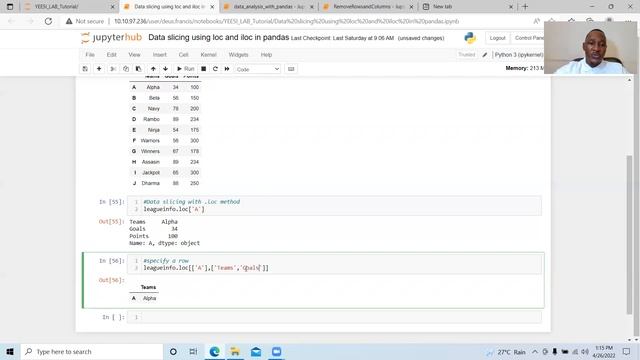The height and width of the screenshot is (360, 640).
Task: Click the speaker volume tray icon
Action: pos(584,352)
